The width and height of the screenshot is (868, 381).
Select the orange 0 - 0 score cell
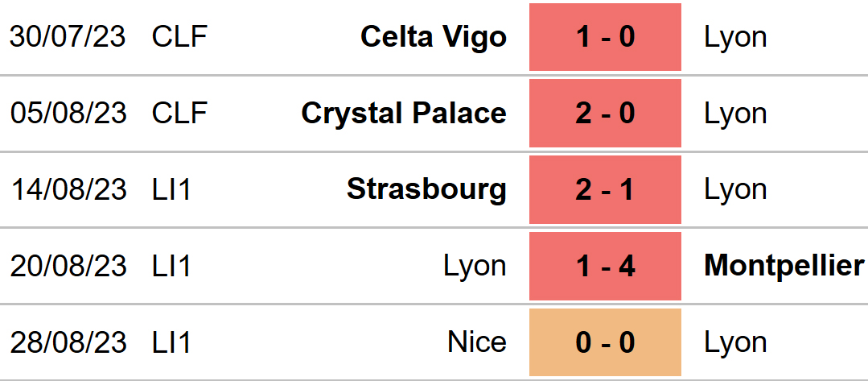[x=605, y=342]
